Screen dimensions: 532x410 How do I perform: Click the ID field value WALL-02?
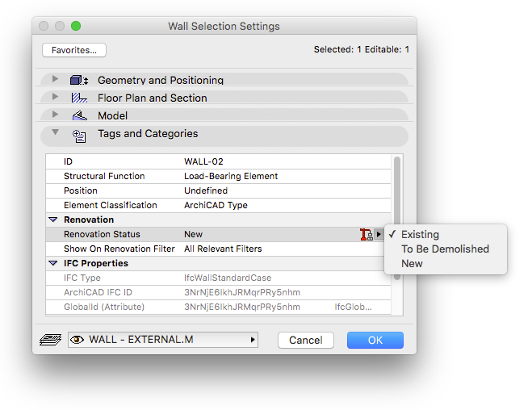[x=203, y=161]
